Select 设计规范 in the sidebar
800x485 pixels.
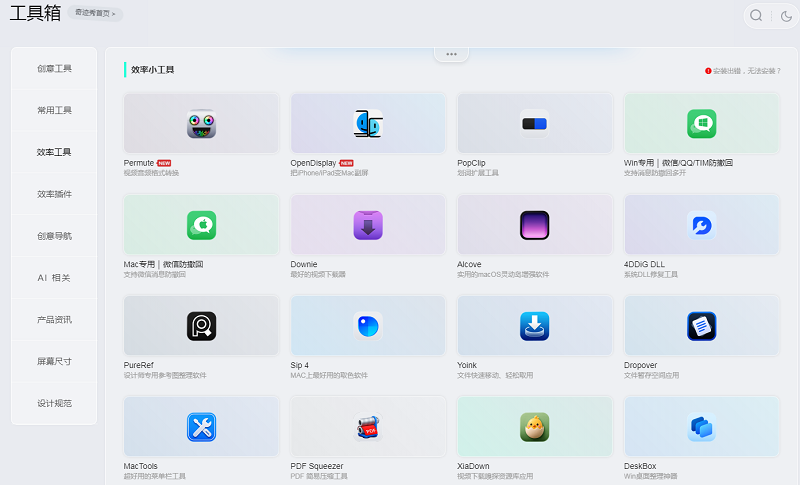tap(54, 403)
